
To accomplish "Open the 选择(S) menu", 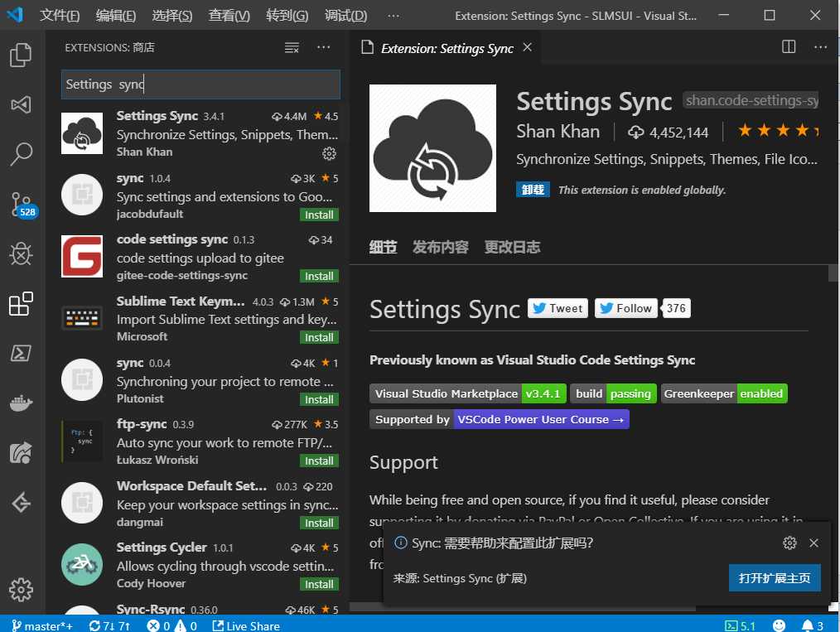I will (x=172, y=16).
